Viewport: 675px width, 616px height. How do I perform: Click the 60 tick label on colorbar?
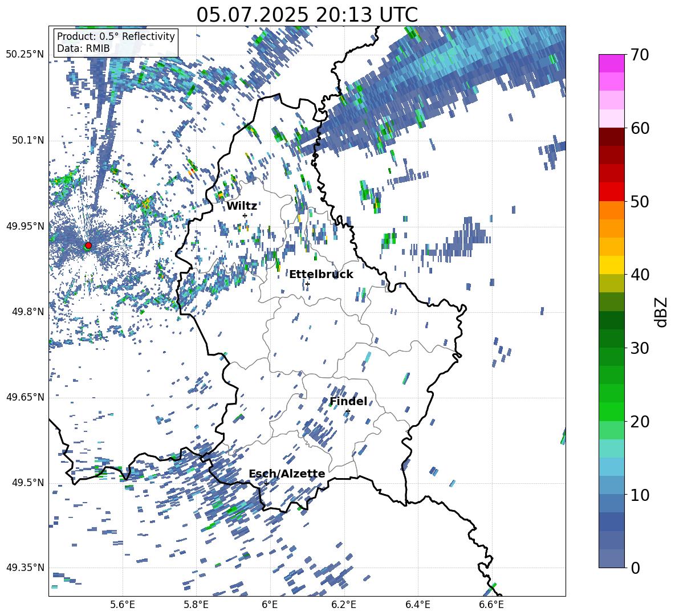click(x=640, y=128)
